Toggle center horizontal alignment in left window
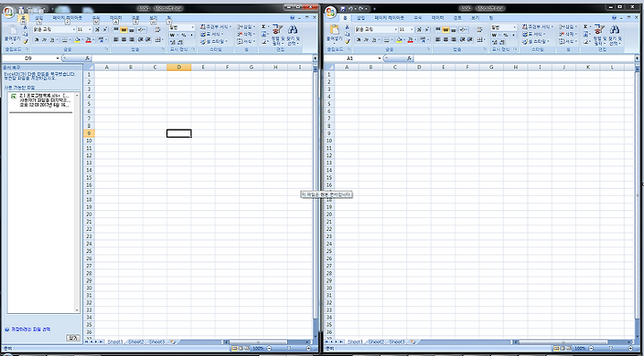The image size is (644, 356). [x=123, y=39]
